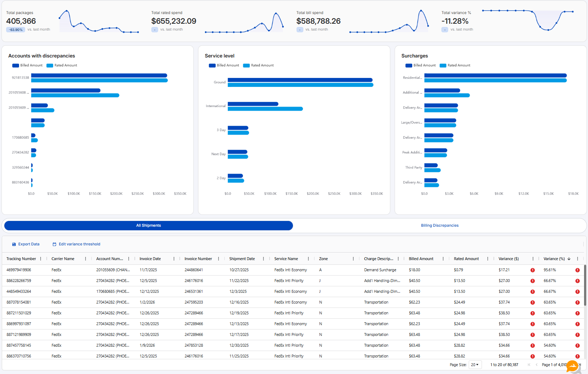Open Carrier Name column menu icon
The height and width of the screenshot is (374, 588).
(x=86, y=259)
